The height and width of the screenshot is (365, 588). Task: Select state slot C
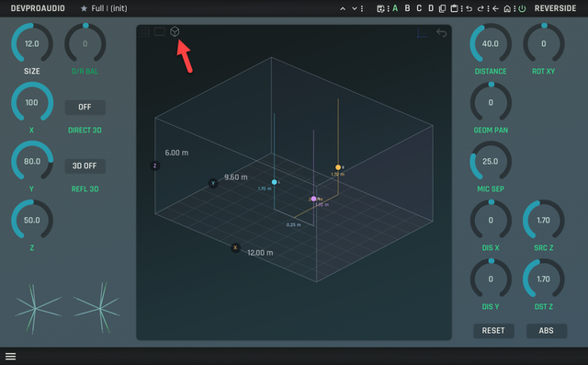click(x=419, y=8)
